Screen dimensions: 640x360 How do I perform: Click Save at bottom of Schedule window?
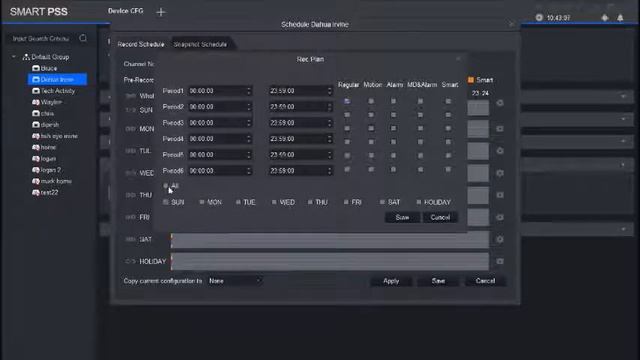[x=438, y=281]
